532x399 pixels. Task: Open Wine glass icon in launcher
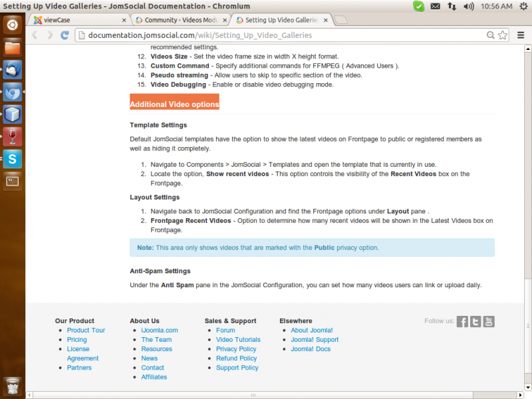(x=13, y=137)
